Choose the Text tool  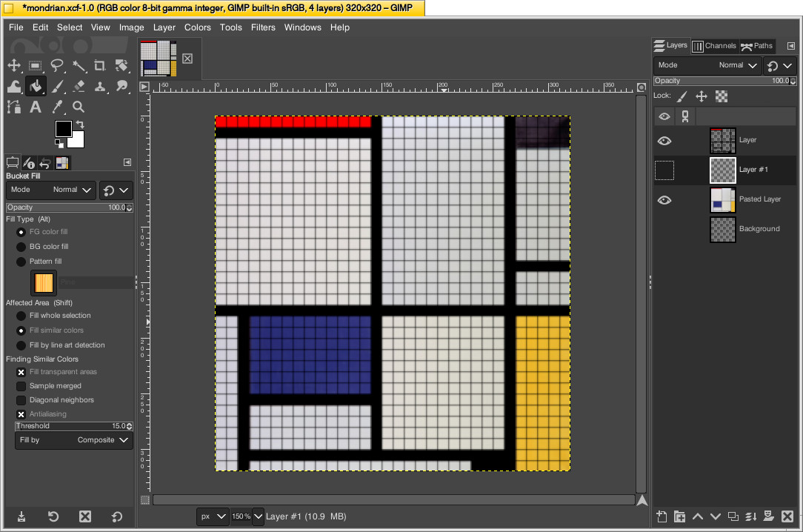pyautogui.click(x=36, y=107)
